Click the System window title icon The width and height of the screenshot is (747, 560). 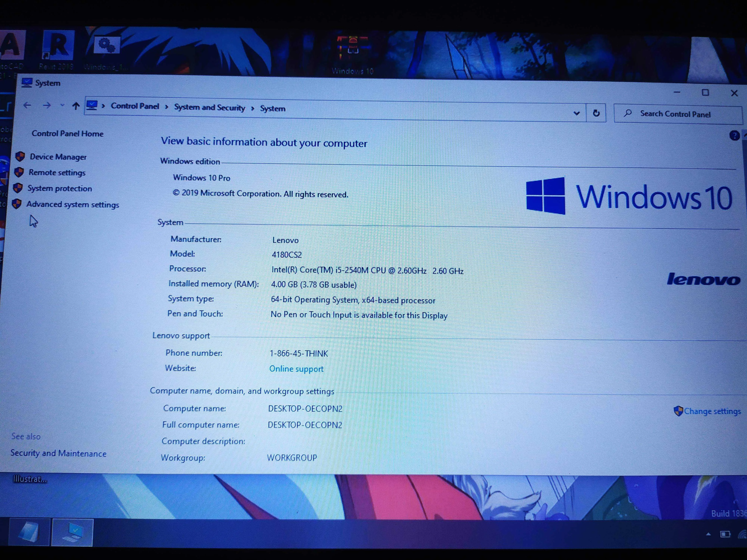27,82
